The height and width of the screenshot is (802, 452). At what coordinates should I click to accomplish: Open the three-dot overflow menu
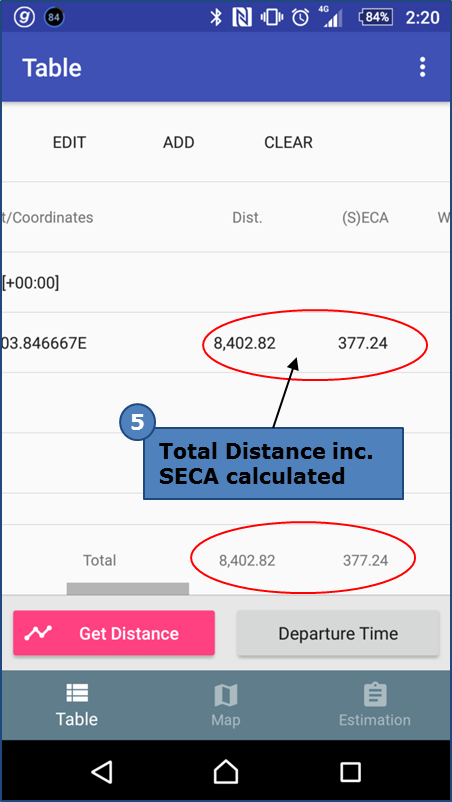[x=422, y=67]
